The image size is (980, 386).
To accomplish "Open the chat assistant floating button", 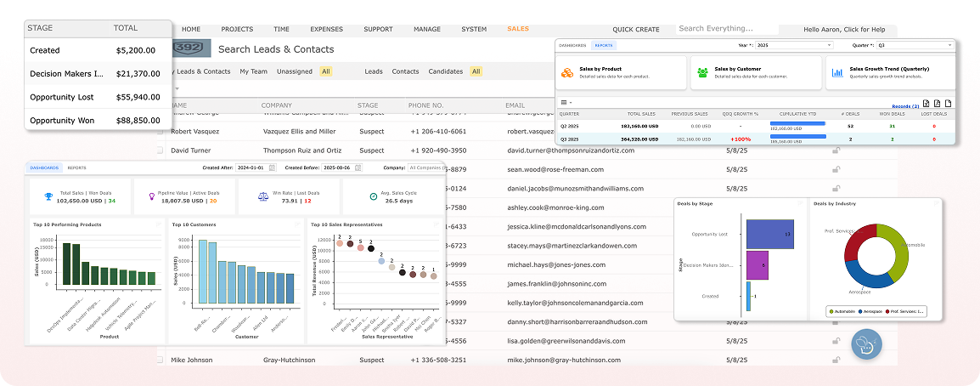I will [866, 343].
